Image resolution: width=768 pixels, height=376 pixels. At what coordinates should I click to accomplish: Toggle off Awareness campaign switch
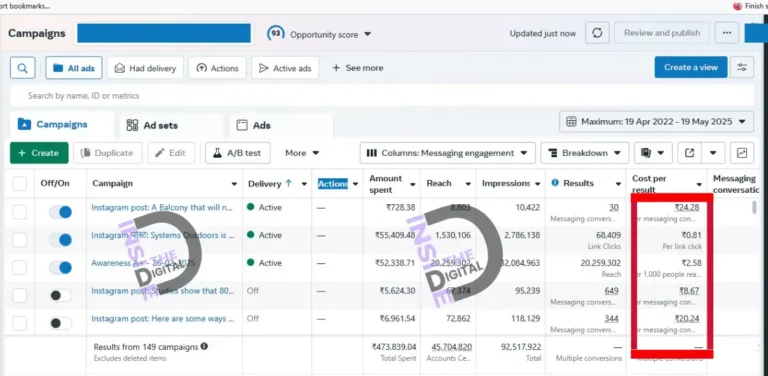click(60, 268)
